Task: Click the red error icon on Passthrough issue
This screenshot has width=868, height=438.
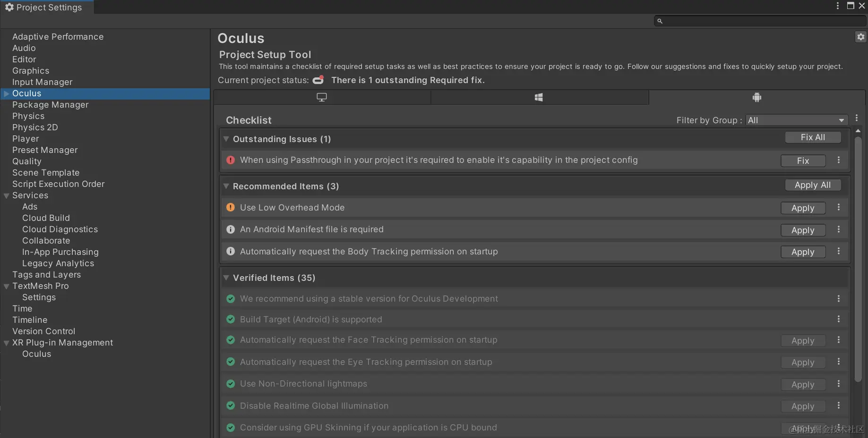Action: click(231, 160)
